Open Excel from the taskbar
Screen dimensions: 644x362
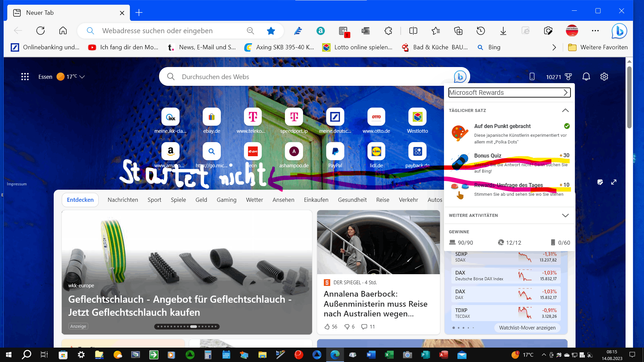[389, 355]
